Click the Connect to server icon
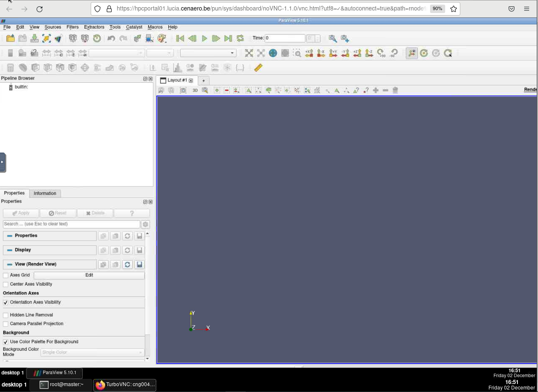 [73, 38]
